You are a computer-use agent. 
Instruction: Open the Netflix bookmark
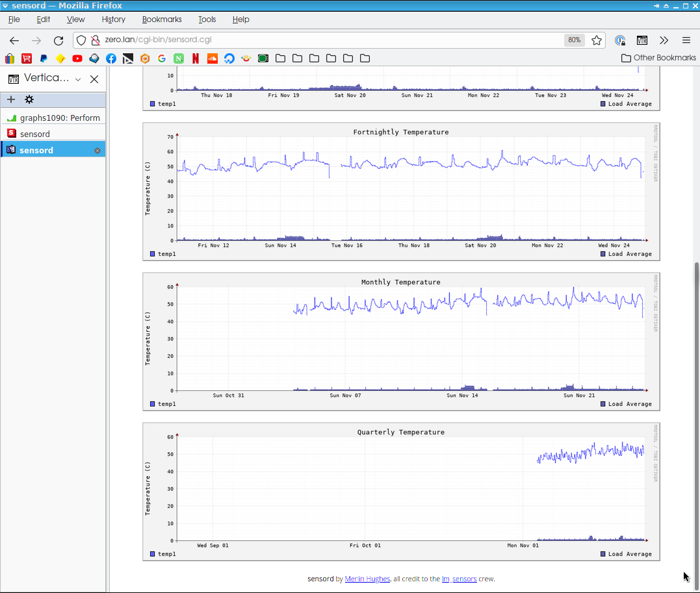pyautogui.click(x=196, y=58)
